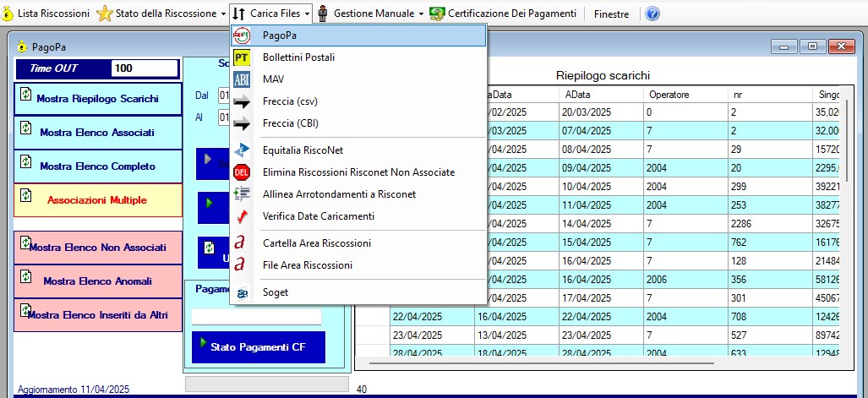Viewport: 868px width, 398px height.
Task: Expand the Stato della Riscossione dropdown
Action: (222, 14)
